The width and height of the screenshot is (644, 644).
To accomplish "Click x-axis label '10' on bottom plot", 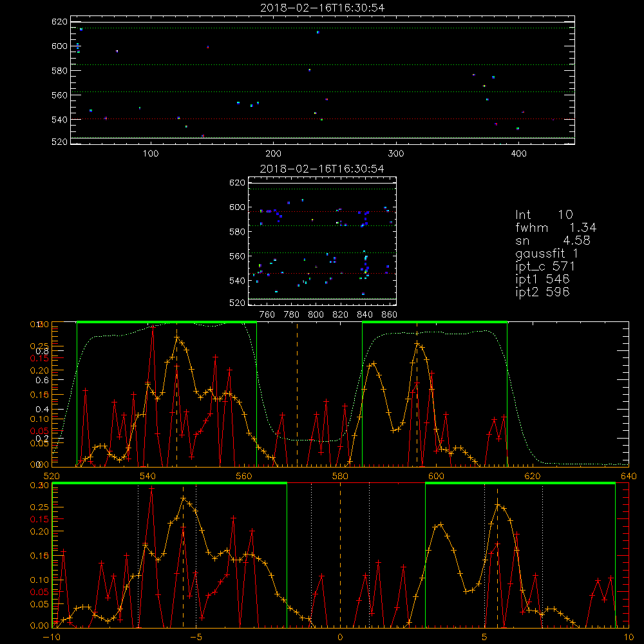I will 629,638.
